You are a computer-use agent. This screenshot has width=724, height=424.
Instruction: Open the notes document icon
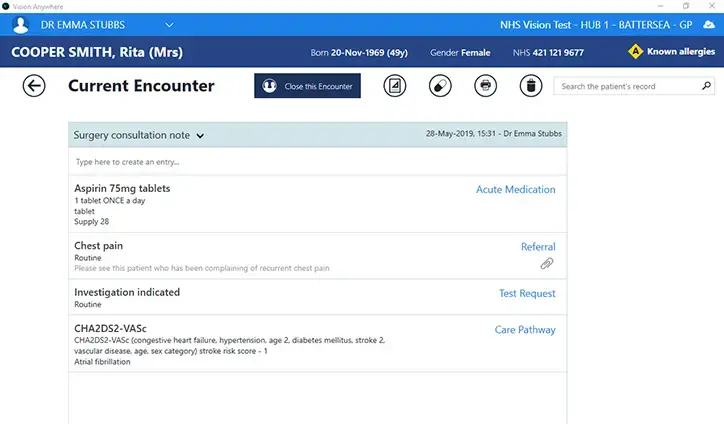(x=394, y=86)
